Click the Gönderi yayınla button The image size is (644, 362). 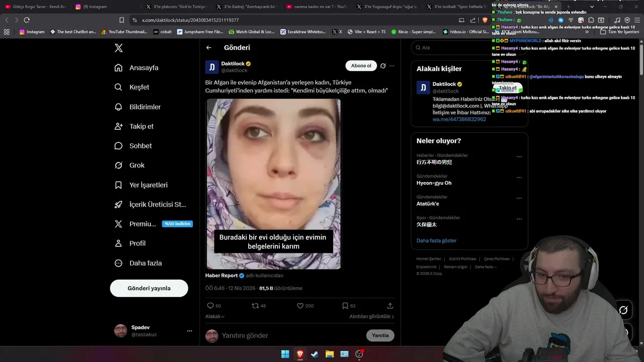(149, 288)
